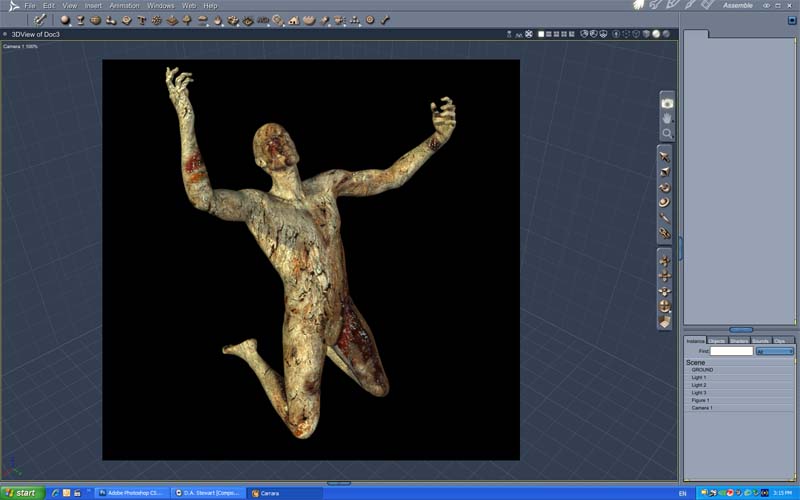Screen dimensions: 800x500
Task: Enable textured sphere preview mode
Action: [666, 34]
